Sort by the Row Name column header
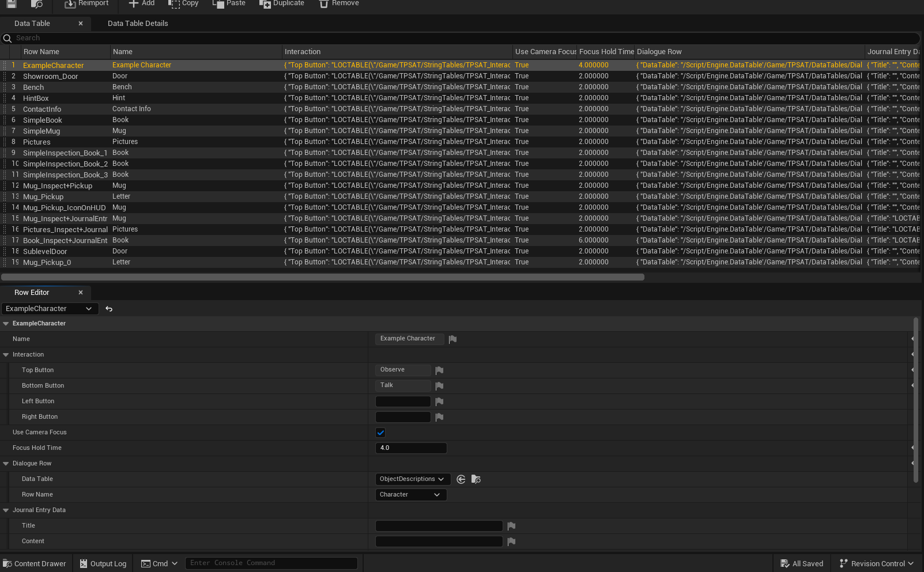The image size is (924, 572). tap(65, 52)
